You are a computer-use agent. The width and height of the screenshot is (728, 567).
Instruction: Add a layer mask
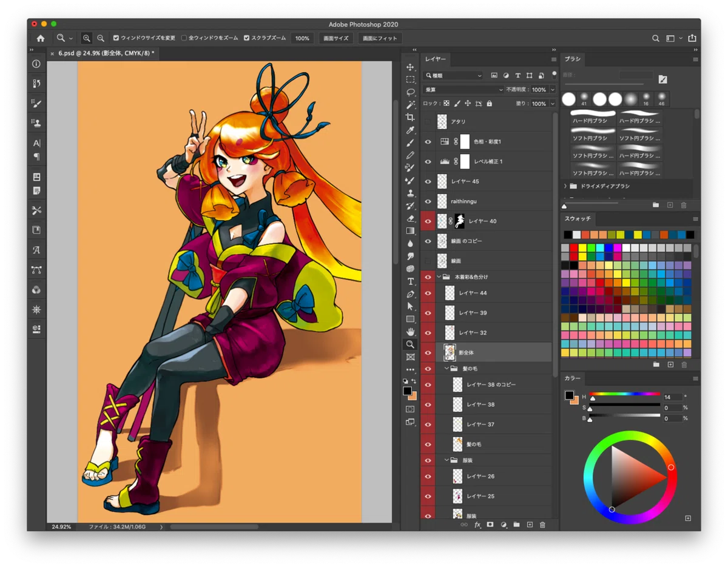point(490,525)
